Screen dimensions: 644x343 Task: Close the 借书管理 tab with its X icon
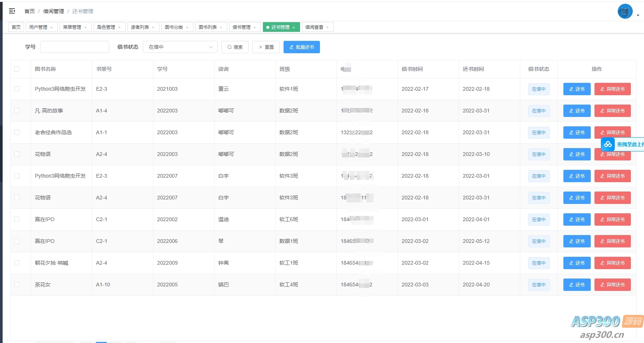[x=255, y=27]
